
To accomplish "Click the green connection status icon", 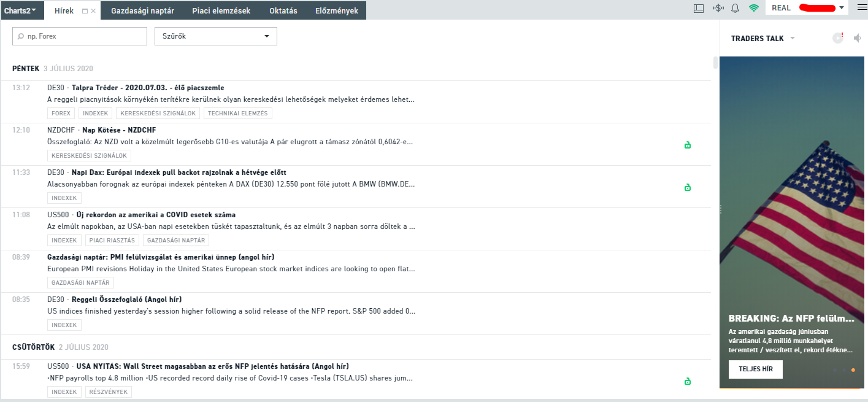I will point(753,9).
